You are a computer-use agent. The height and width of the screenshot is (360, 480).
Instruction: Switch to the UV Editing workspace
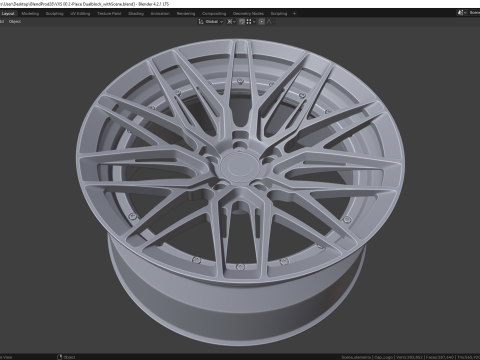(80, 13)
